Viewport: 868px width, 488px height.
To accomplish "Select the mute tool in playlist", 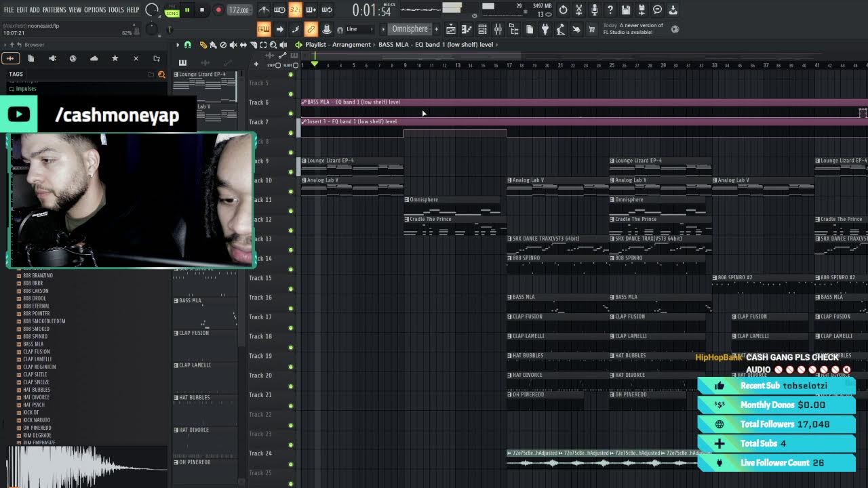I will point(233,45).
